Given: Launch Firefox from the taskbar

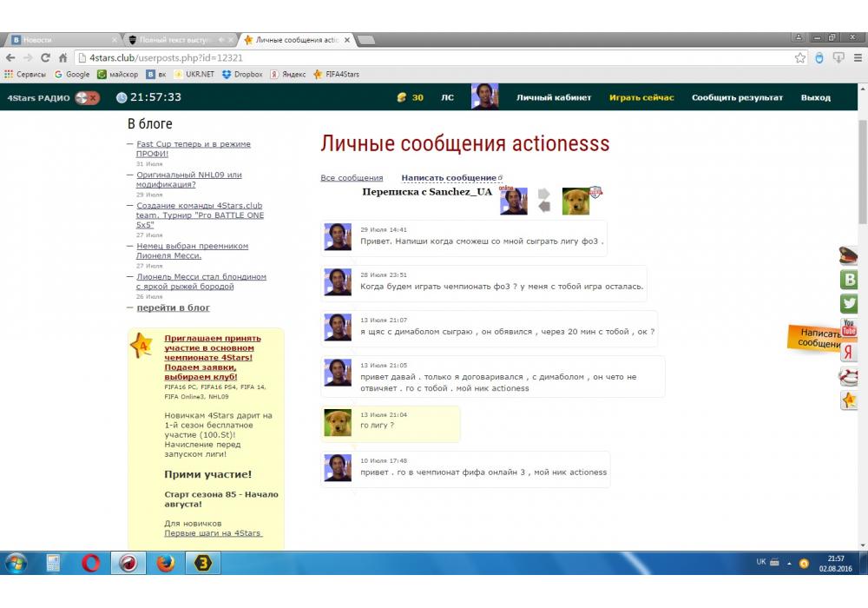Looking at the screenshot, I should [x=165, y=563].
